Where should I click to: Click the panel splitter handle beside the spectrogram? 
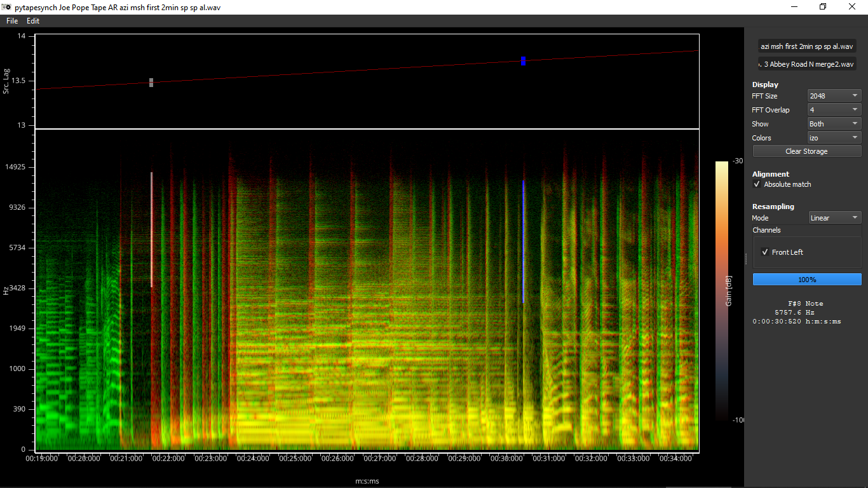click(x=746, y=258)
